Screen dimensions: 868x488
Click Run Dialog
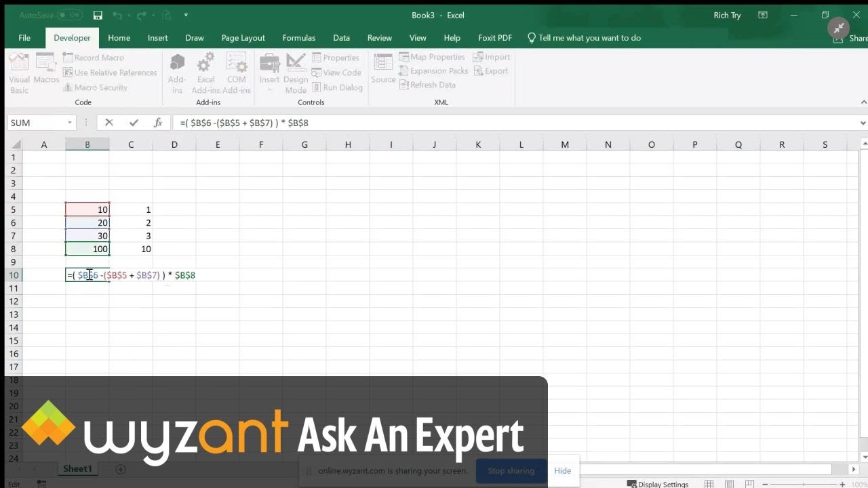click(337, 87)
